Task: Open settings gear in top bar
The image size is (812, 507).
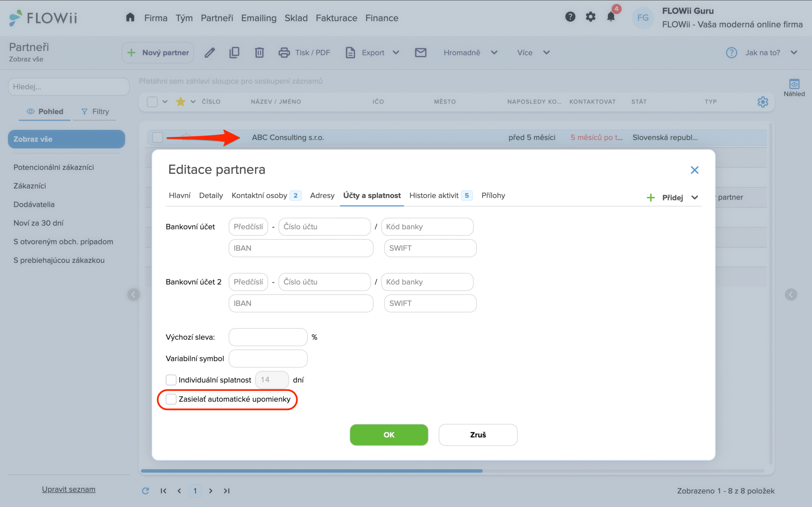Action: [x=591, y=17]
